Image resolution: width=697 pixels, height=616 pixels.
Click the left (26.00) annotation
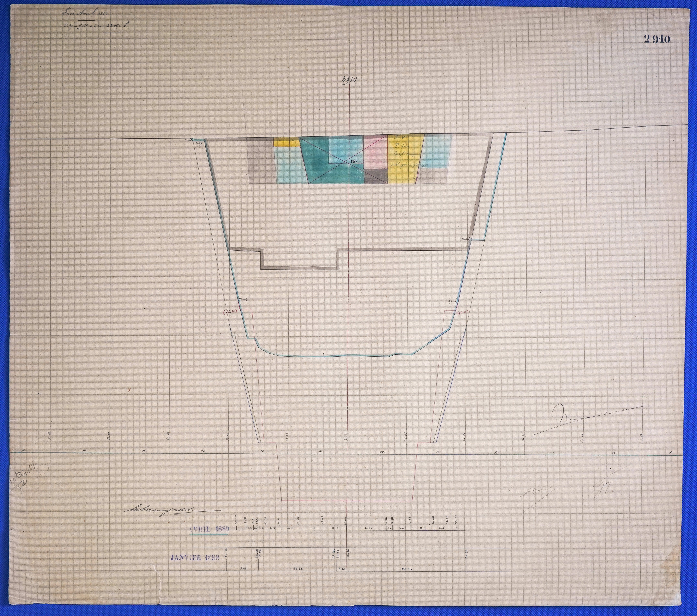(x=243, y=299)
